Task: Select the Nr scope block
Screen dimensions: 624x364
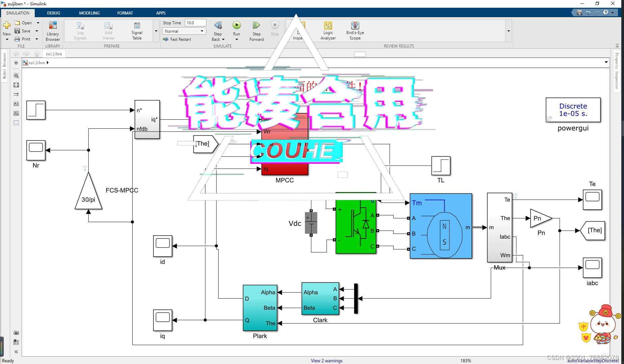Action: click(36, 150)
